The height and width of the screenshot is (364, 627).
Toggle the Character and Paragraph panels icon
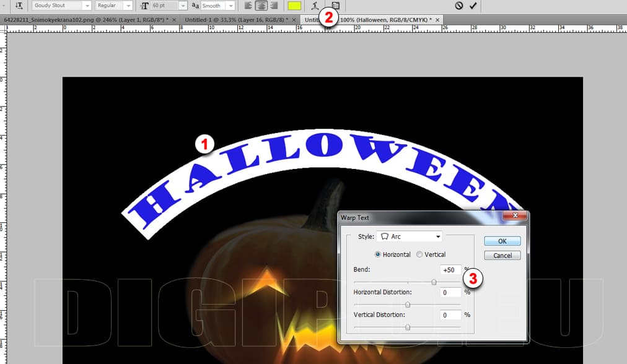[x=336, y=6]
